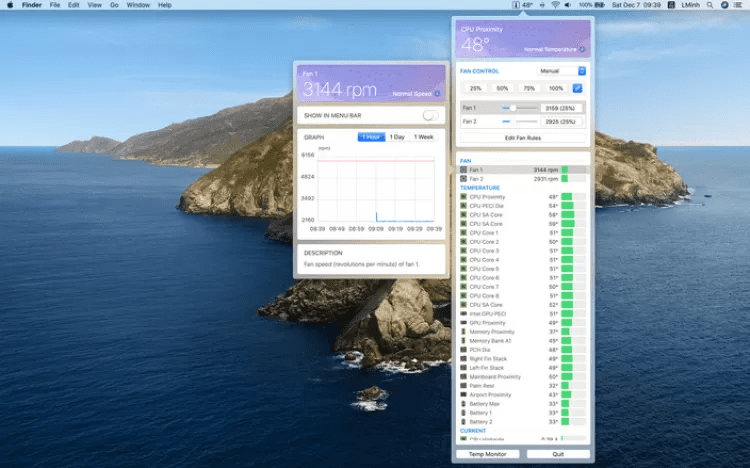Click the CPU Core 4 chip icon

tap(463, 260)
